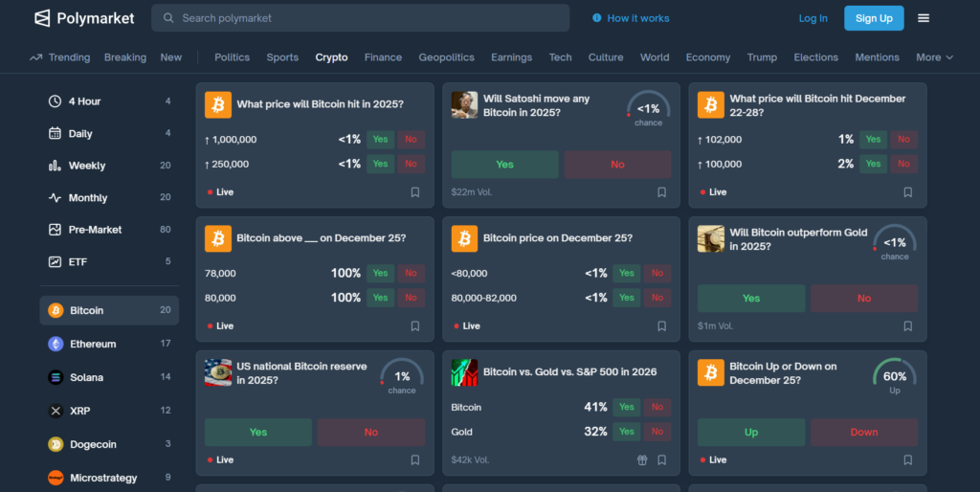Buy No on Satoshi move Bitcoin market
980x492 pixels.
coord(617,165)
